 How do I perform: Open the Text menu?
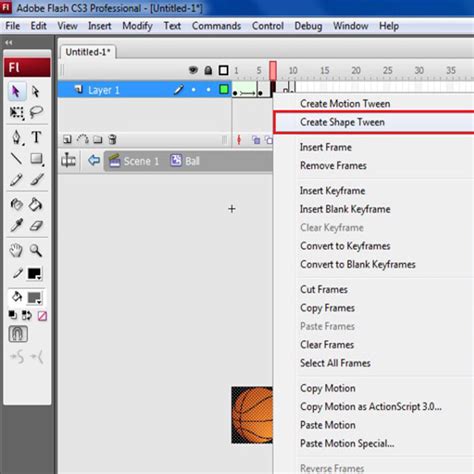click(x=172, y=26)
